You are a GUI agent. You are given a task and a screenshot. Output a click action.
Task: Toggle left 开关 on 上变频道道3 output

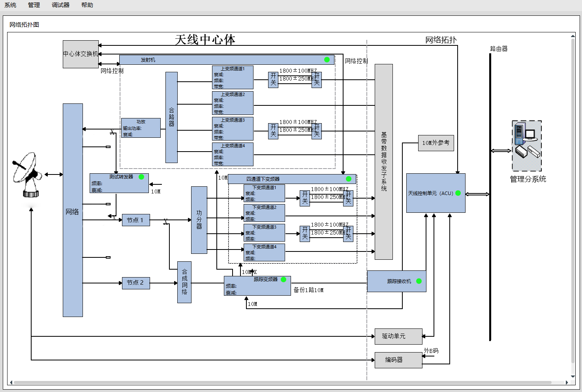pyautogui.click(x=273, y=131)
